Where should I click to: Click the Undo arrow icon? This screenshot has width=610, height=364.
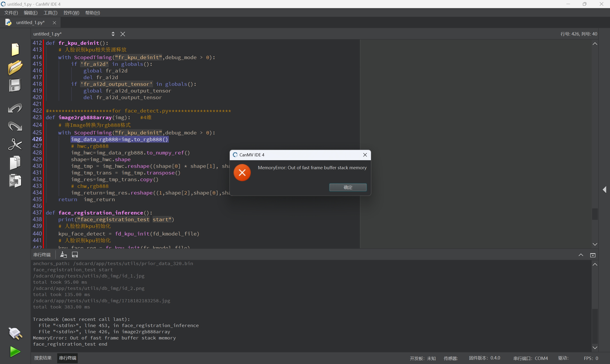coord(15,108)
